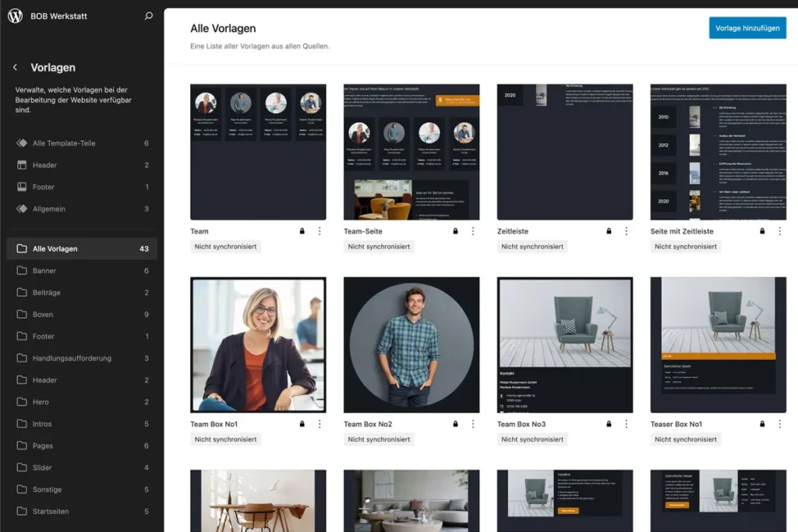Click the Vorlage hinzufügen button
Image resolution: width=798 pixels, height=532 pixels.
click(747, 27)
